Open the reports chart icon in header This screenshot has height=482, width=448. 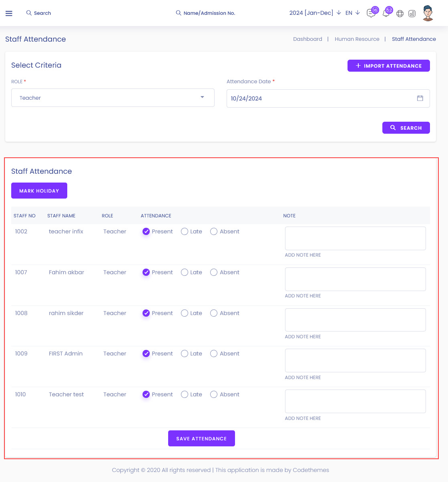412,14
